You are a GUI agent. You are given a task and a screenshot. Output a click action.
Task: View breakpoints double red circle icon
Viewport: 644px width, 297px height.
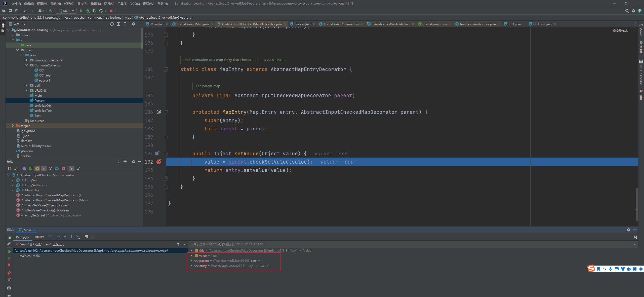click(9, 273)
